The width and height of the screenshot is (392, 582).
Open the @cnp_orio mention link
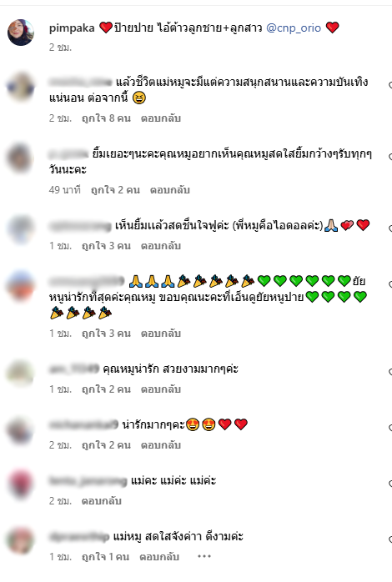pos(294,28)
